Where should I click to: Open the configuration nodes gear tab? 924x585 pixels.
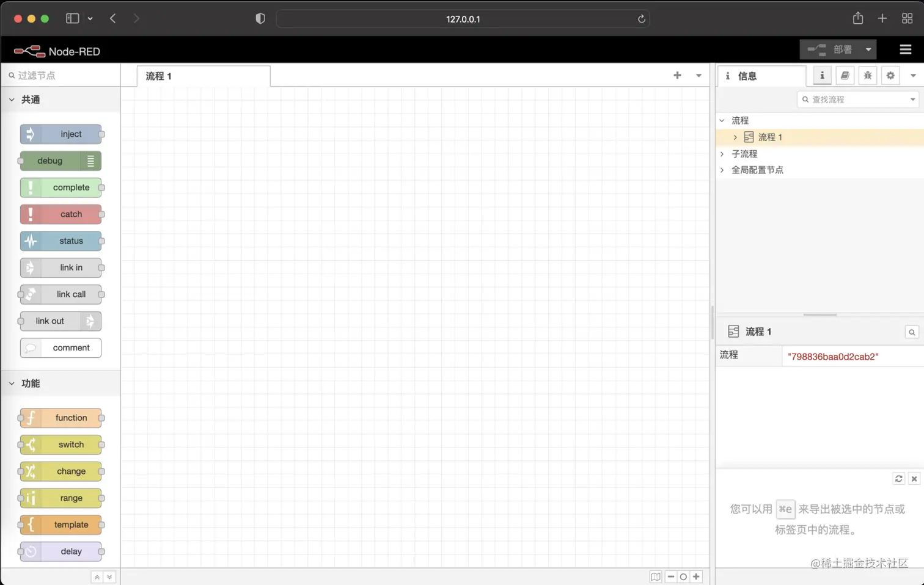pyautogui.click(x=890, y=76)
